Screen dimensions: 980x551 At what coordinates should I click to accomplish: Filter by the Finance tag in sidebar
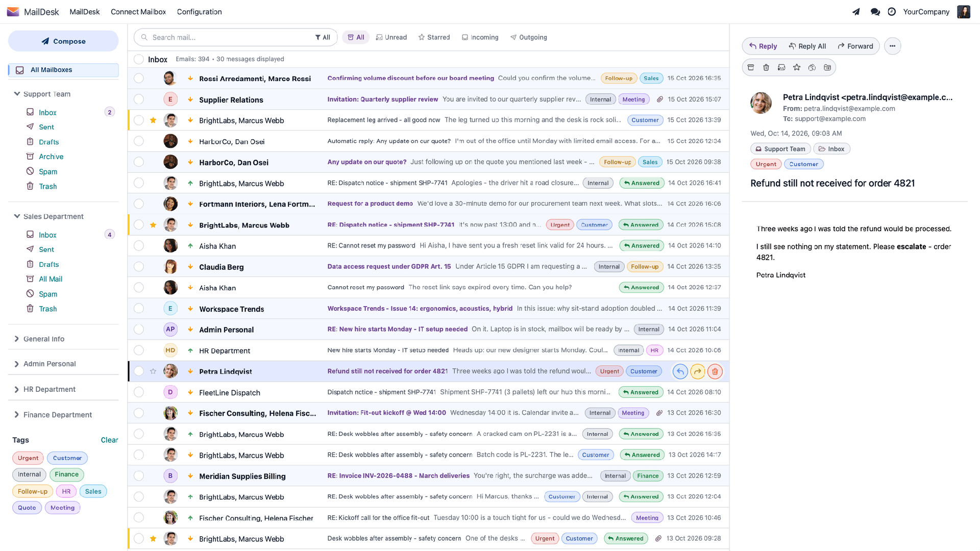67,474
